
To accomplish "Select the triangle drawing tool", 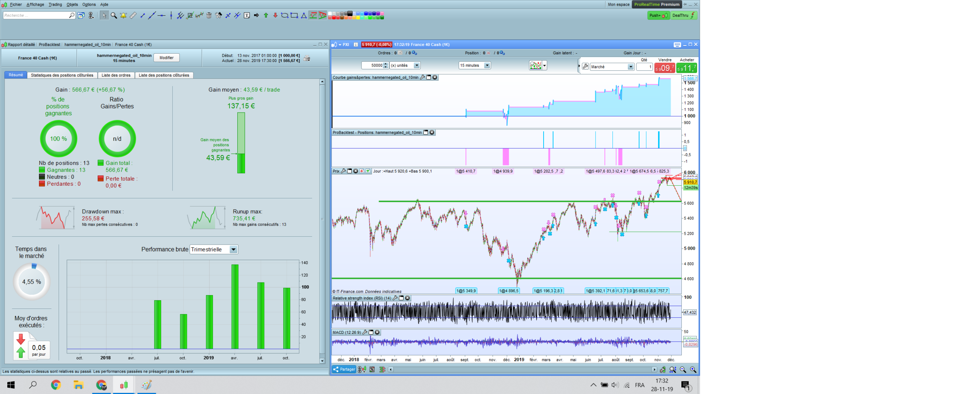I will tap(304, 16).
